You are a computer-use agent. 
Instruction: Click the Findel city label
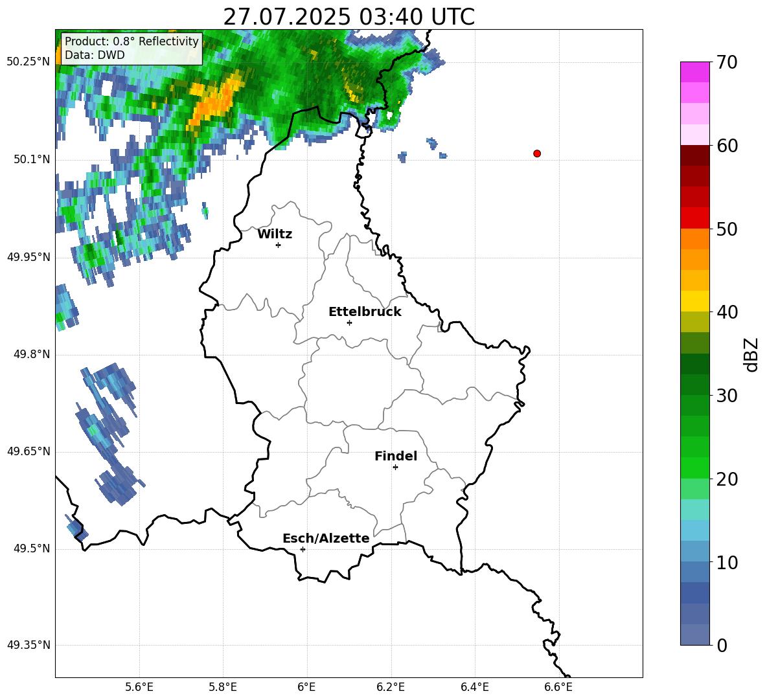pyautogui.click(x=396, y=456)
